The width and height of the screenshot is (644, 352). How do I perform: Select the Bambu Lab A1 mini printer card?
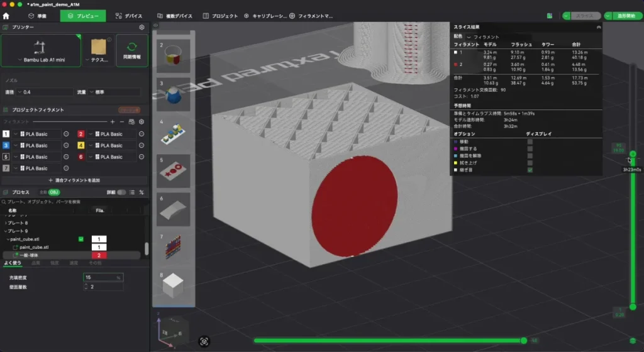coord(41,50)
